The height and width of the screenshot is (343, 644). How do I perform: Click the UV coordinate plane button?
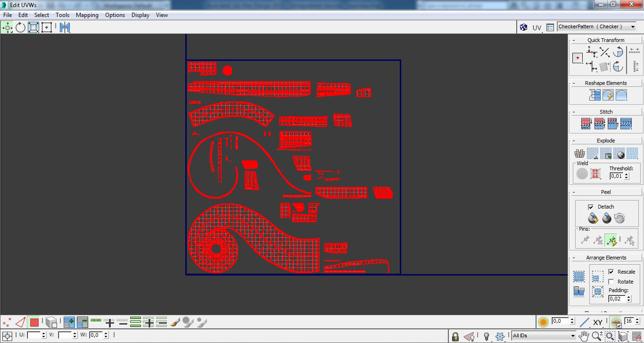(537, 27)
